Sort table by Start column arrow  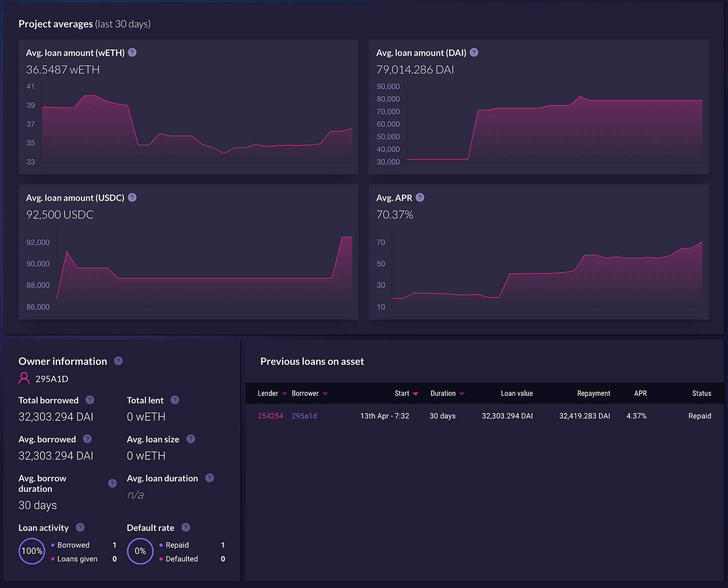tap(415, 394)
